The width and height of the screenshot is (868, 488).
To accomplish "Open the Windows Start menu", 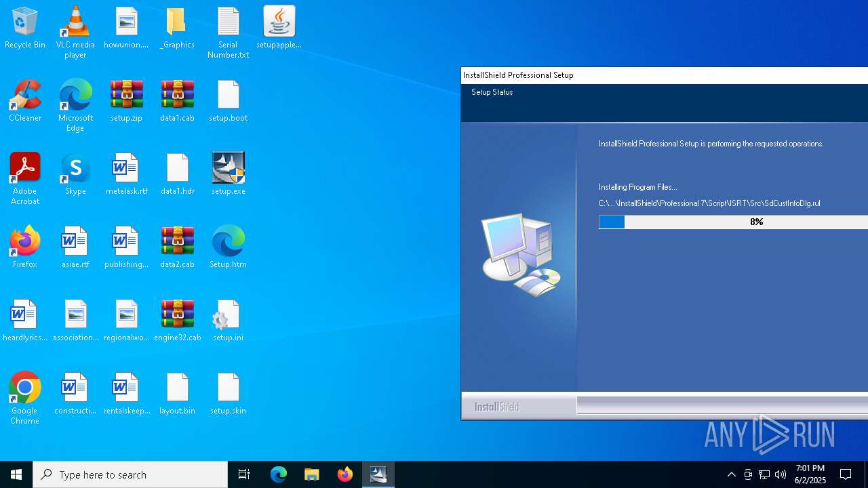I will [x=16, y=474].
